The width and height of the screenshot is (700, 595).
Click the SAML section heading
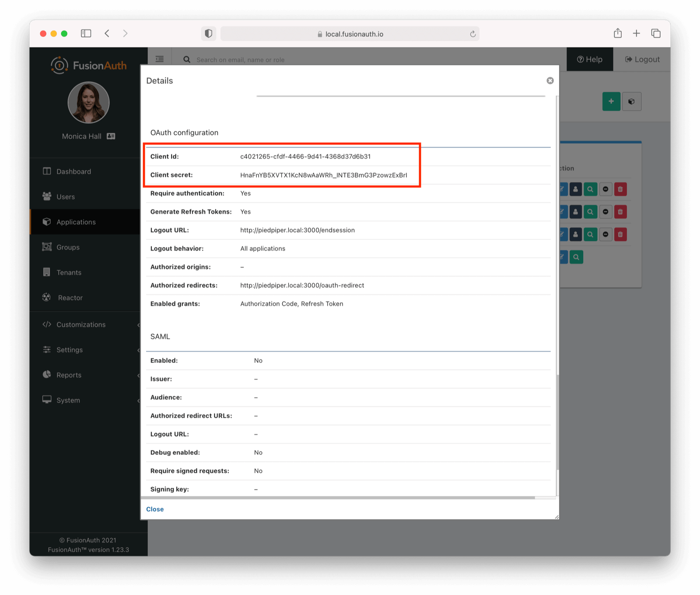tap(160, 337)
